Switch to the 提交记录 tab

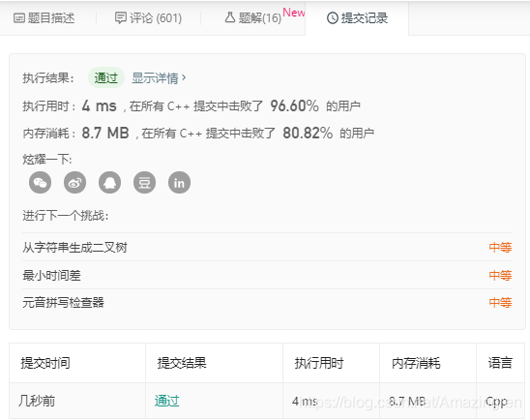(x=357, y=18)
